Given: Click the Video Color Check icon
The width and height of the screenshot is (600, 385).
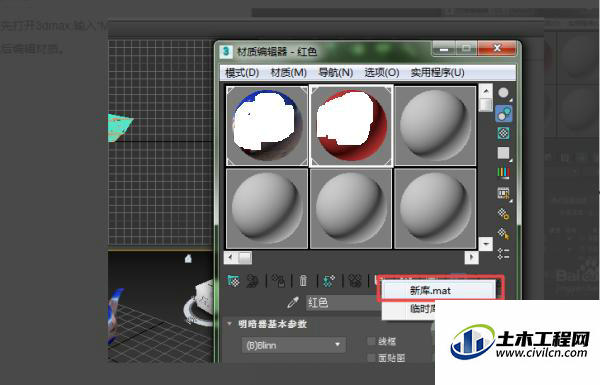Looking at the screenshot, I should pos(504,173).
